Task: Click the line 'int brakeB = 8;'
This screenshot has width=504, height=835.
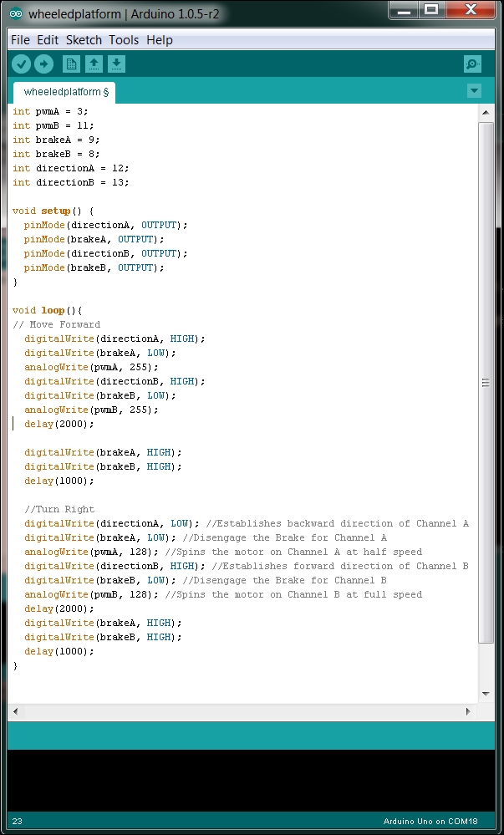Action: (56, 154)
